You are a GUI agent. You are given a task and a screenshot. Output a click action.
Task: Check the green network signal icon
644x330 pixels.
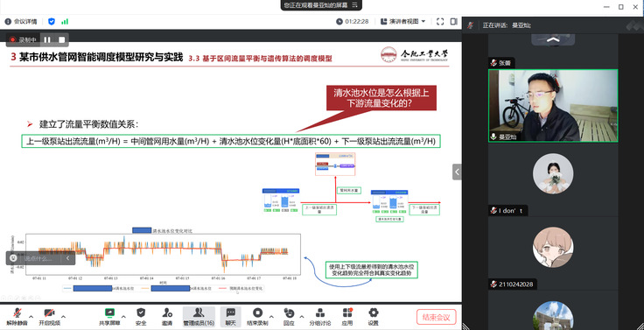(x=65, y=21)
